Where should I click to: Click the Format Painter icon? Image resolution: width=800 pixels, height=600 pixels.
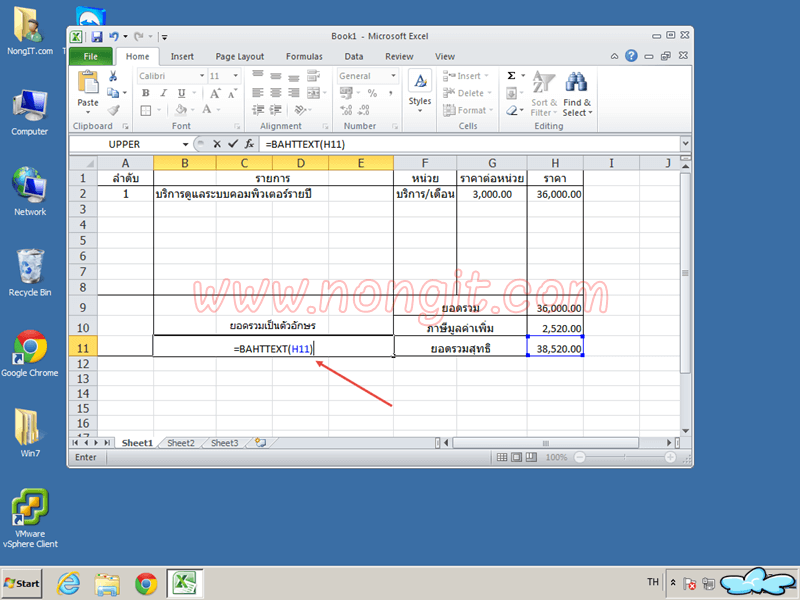[x=112, y=109]
